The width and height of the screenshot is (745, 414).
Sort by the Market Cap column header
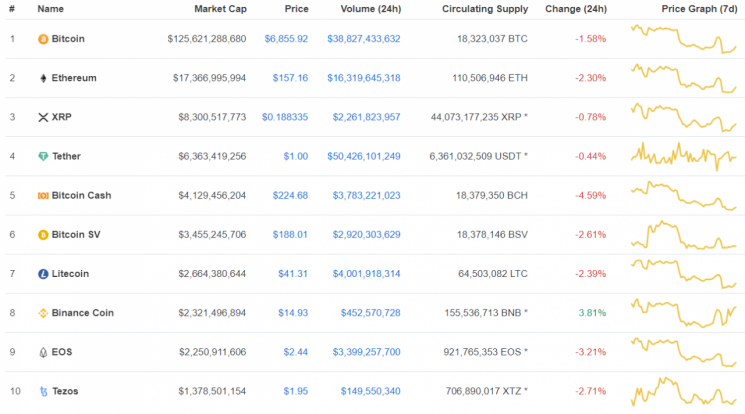(x=220, y=9)
